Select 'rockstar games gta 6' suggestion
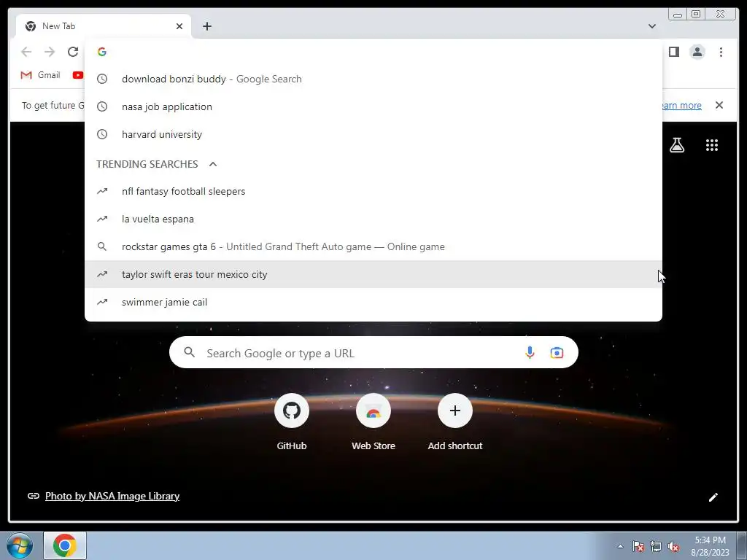Viewport: 747px width, 560px height. [x=373, y=246]
